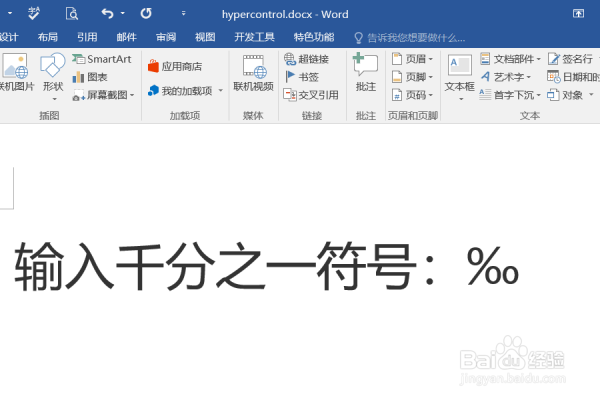Insert a chart with 图表
The image size is (600, 400).
(x=90, y=77)
